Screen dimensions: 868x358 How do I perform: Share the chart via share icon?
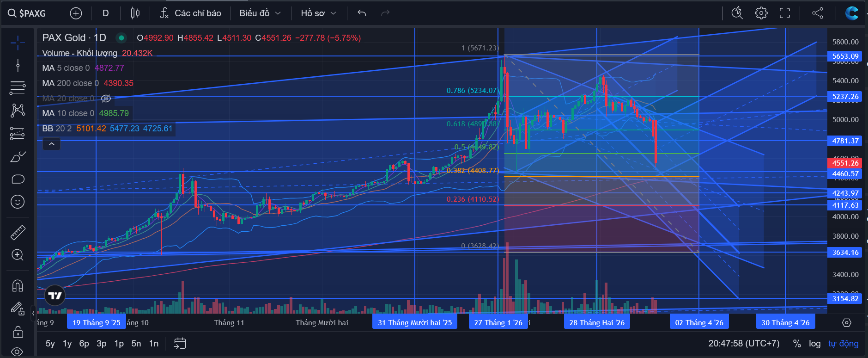click(818, 13)
